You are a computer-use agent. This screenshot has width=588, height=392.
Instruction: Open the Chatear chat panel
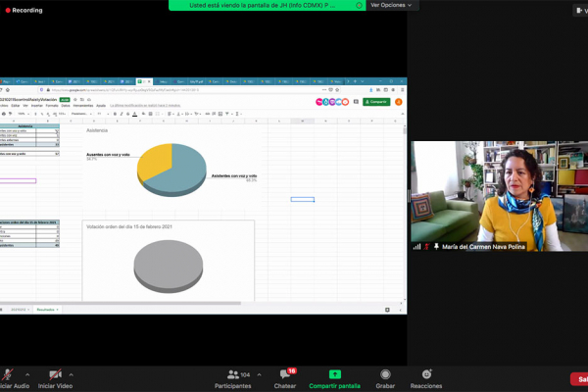[285, 379]
